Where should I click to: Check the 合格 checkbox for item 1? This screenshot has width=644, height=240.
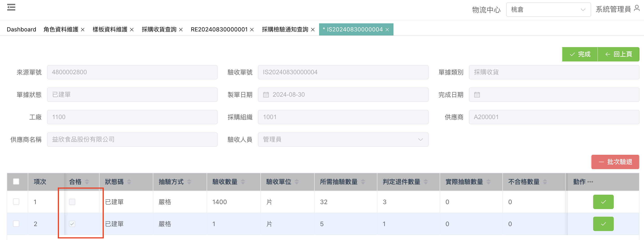tap(72, 202)
